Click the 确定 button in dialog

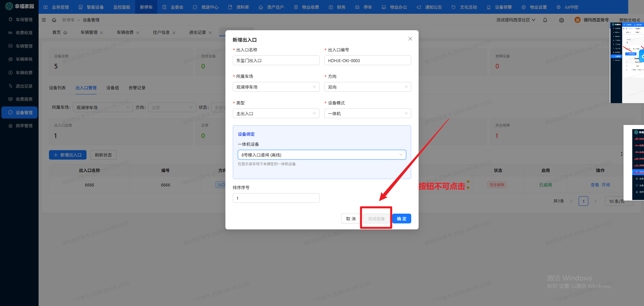coord(401,219)
